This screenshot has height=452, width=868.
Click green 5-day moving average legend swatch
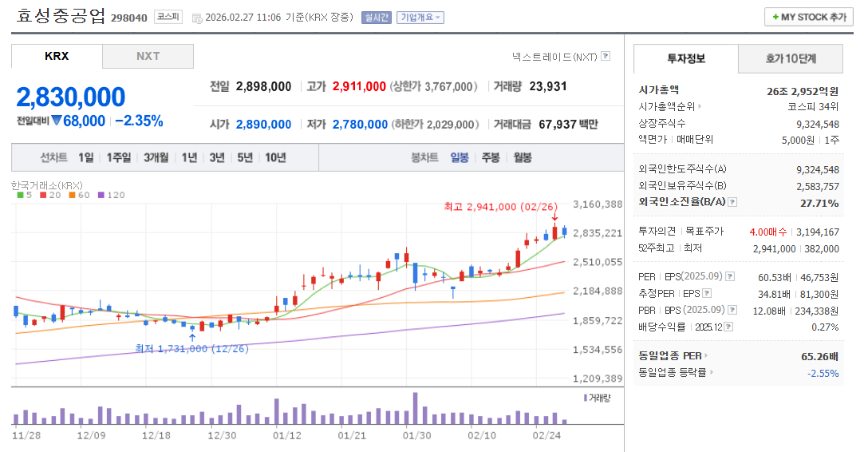tap(21, 195)
